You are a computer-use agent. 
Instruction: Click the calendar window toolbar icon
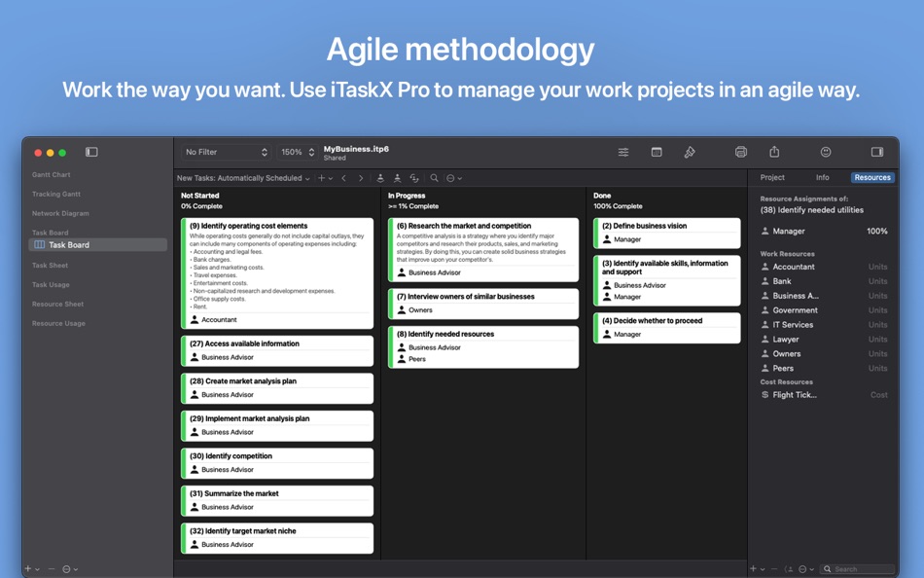click(x=657, y=152)
